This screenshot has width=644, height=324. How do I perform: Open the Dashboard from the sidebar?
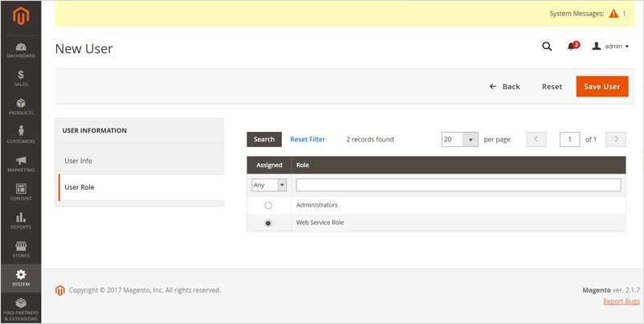pos(21,51)
